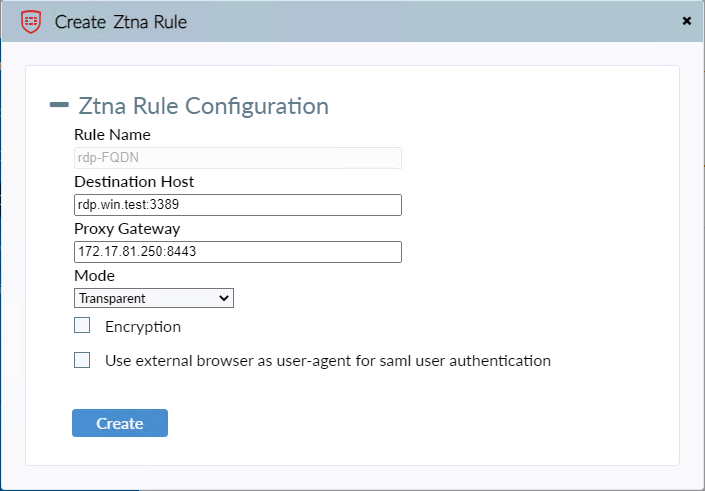Screen dimensions: 705x491
Task: Enable the Encryption checkbox
Action: tap(82, 325)
